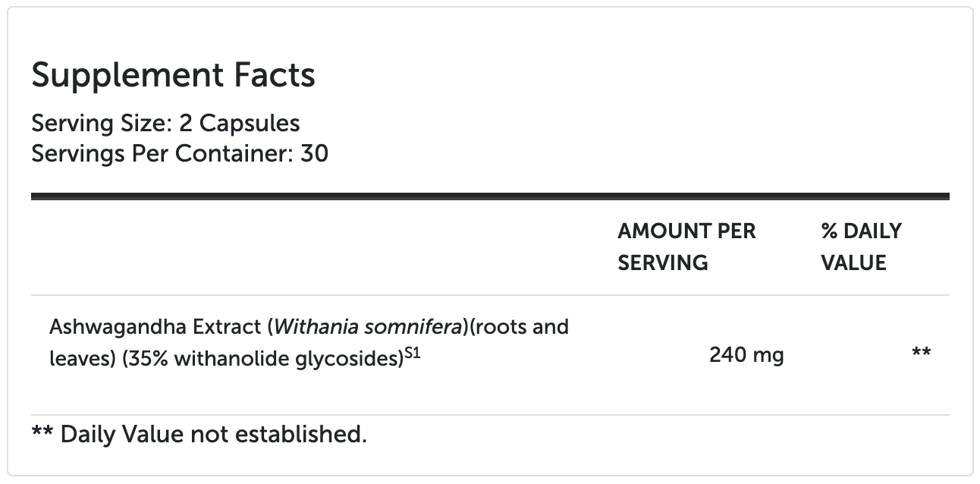Click Servings Per Container: 30 line
The width and height of the screenshot is (980, 484).
pos(180,154)
